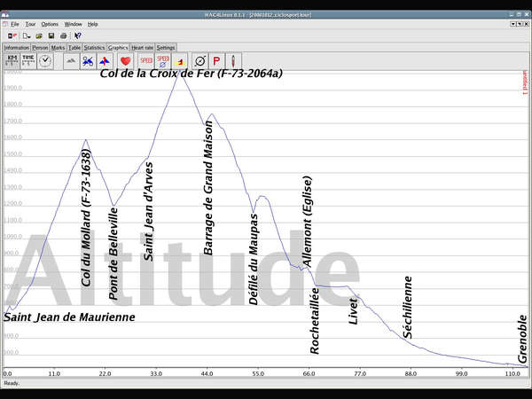Open the Options menu

point(50,24)
